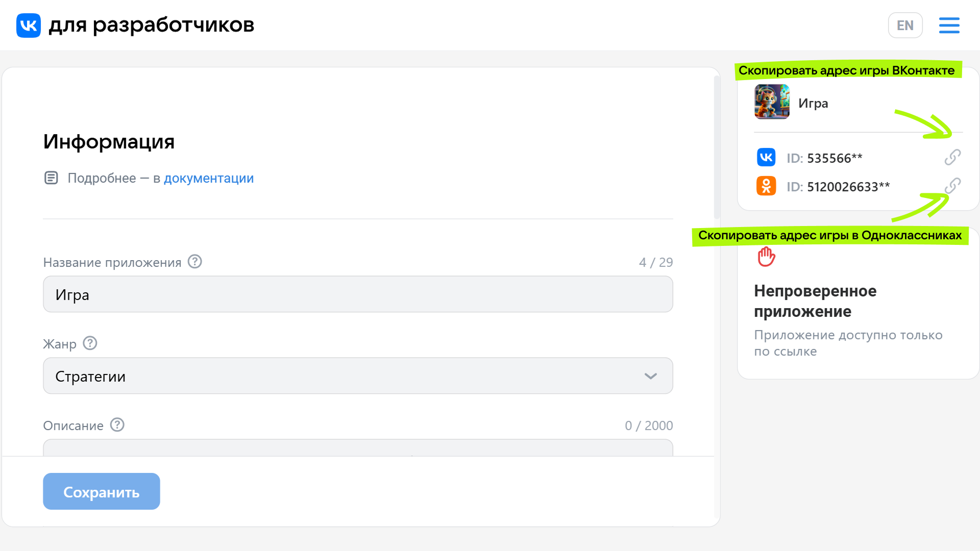Copy the VKontakte game address link
This screenshot has height=551, width=980.
pyautogui.click(x=952, y=157)
